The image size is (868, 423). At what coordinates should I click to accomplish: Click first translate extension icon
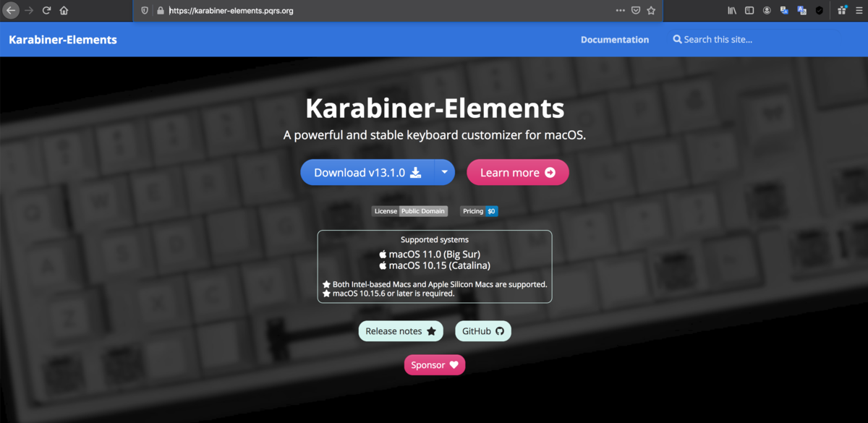[x=784, y=11]
